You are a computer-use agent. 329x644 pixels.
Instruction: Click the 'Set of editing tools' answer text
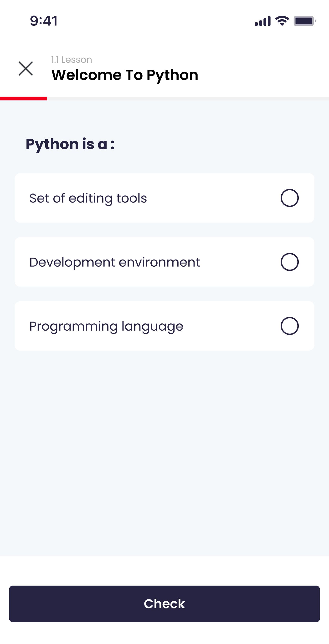pos(88,198)
